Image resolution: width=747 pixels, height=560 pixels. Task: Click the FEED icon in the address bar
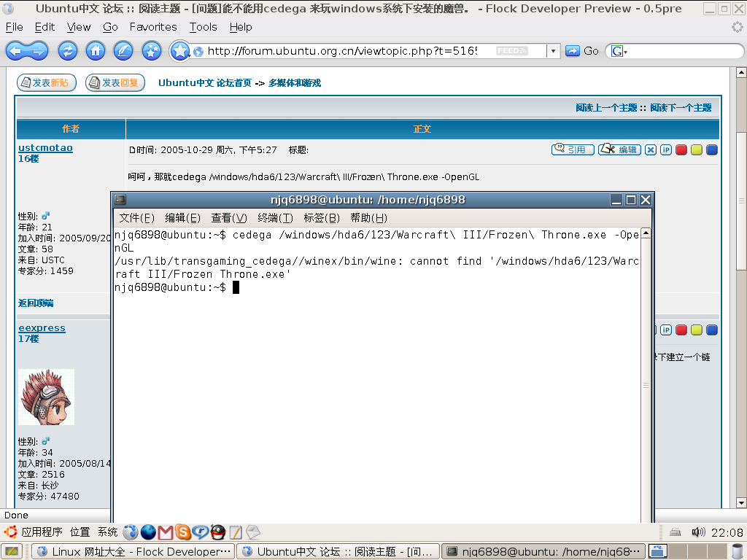pyautogui.click(x=511, y=51)
